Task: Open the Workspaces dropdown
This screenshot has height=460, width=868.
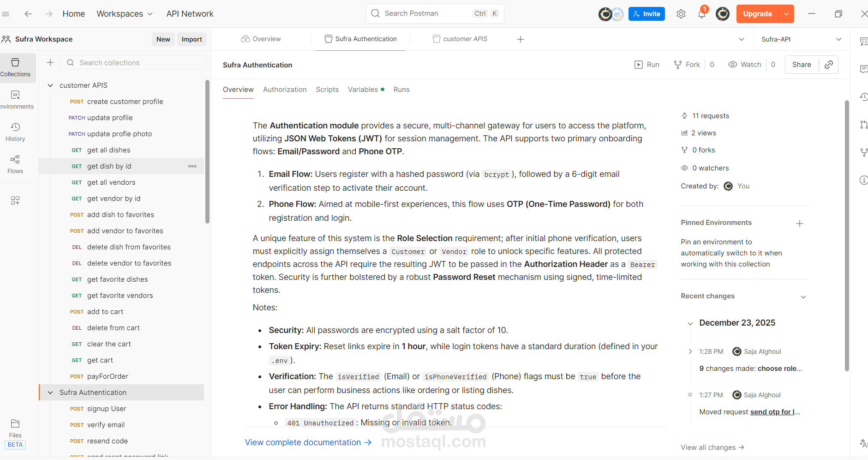Action: click(x=125, y=14)
